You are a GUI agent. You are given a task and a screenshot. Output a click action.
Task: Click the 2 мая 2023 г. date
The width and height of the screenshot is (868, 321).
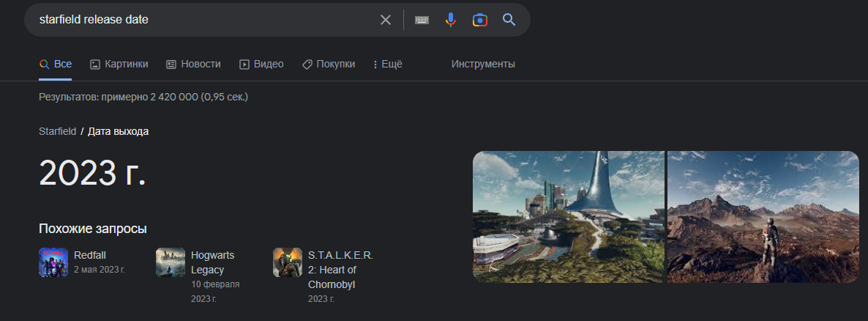[x=100, y=270]
